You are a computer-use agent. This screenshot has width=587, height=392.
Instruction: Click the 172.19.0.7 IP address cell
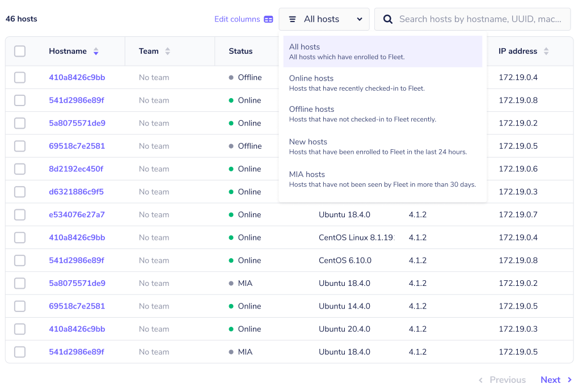pyautogui.click(x=518, y=214)
